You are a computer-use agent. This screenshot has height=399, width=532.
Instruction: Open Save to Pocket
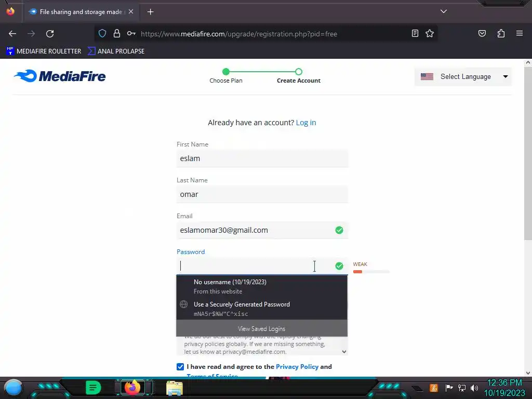tap(482, 34)
